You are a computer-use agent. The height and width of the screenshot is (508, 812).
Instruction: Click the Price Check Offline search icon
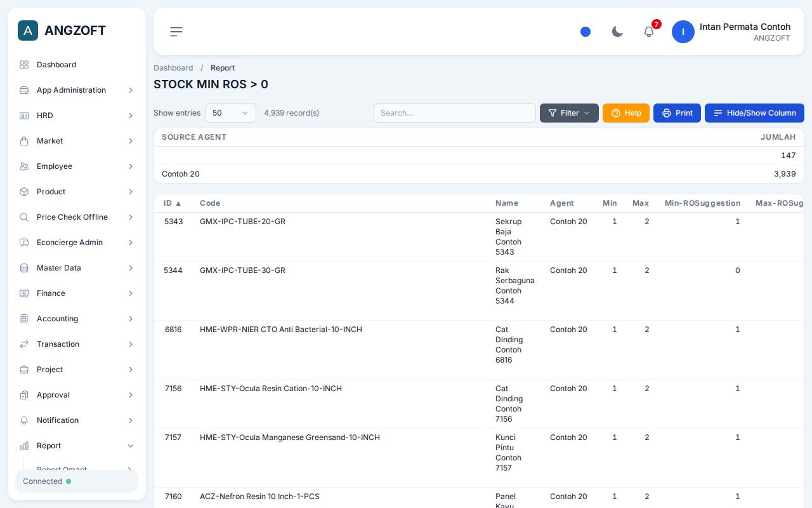24,217
